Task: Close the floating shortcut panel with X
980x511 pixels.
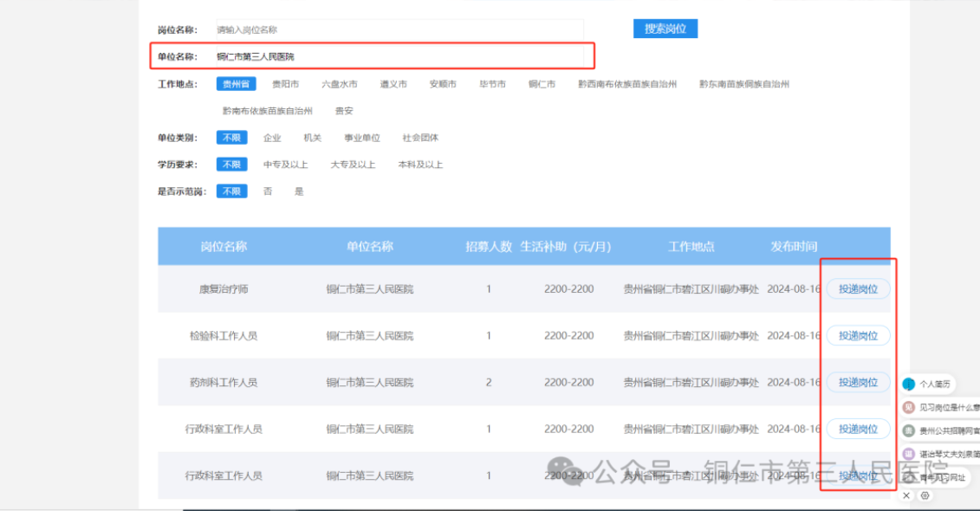Action: tap(906, 495)
